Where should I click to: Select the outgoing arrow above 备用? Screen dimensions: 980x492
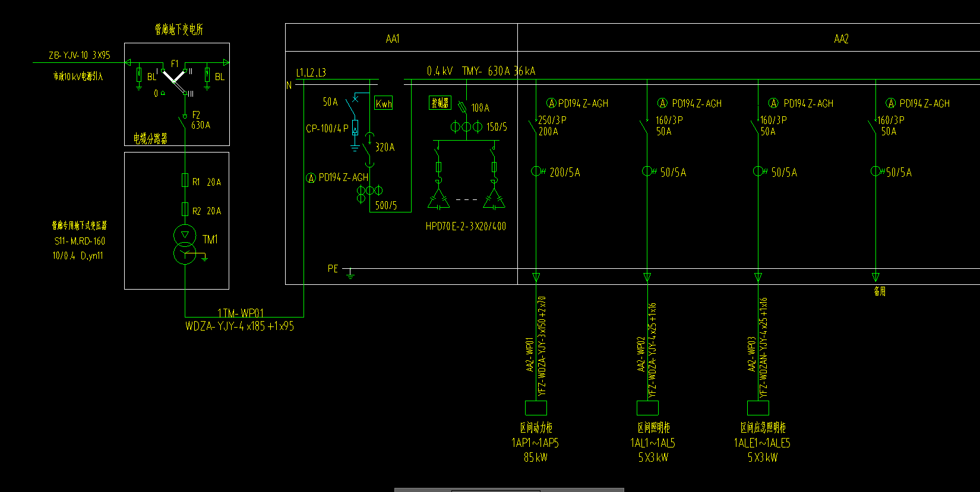[875, 277]
